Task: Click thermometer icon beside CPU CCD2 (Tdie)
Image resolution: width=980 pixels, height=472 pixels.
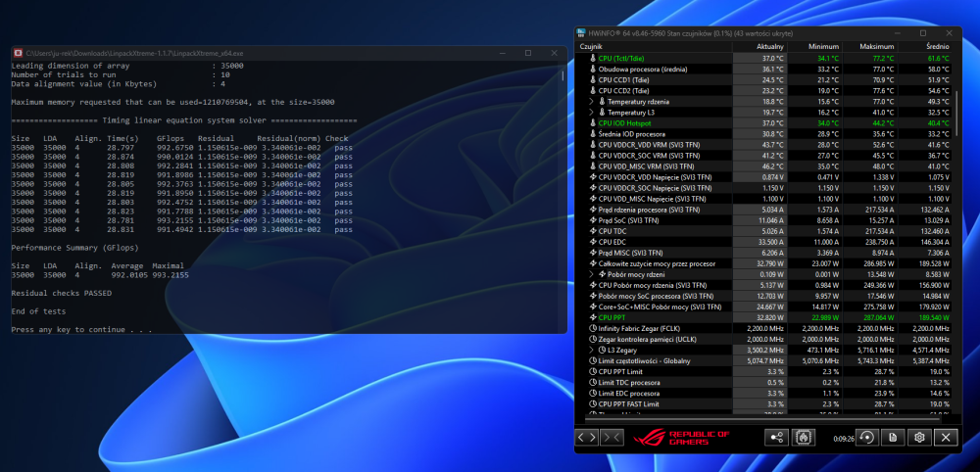Action: (x=593, y=90)
